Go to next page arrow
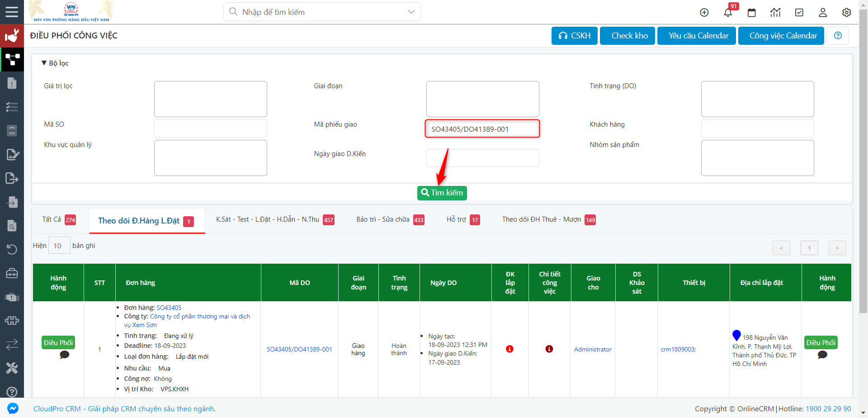This screenshot has width=868, height=418. [837, 248]
